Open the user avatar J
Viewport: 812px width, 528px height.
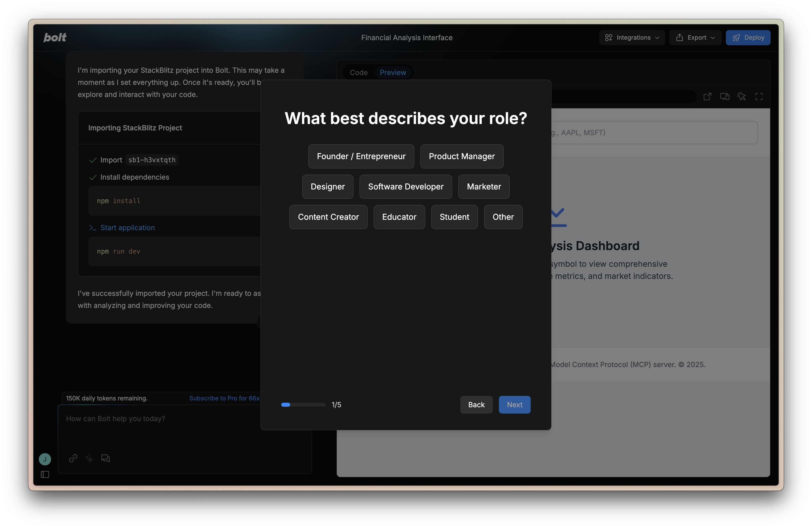pos(45,459)
